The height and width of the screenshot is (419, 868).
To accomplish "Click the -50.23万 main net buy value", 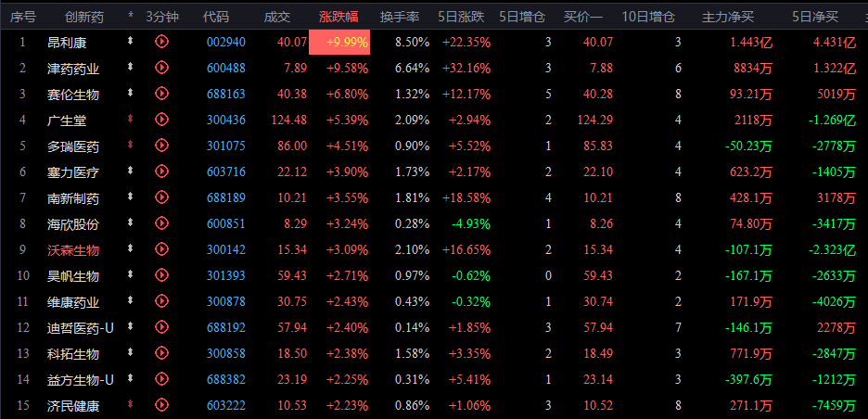I will pos(748,146).
